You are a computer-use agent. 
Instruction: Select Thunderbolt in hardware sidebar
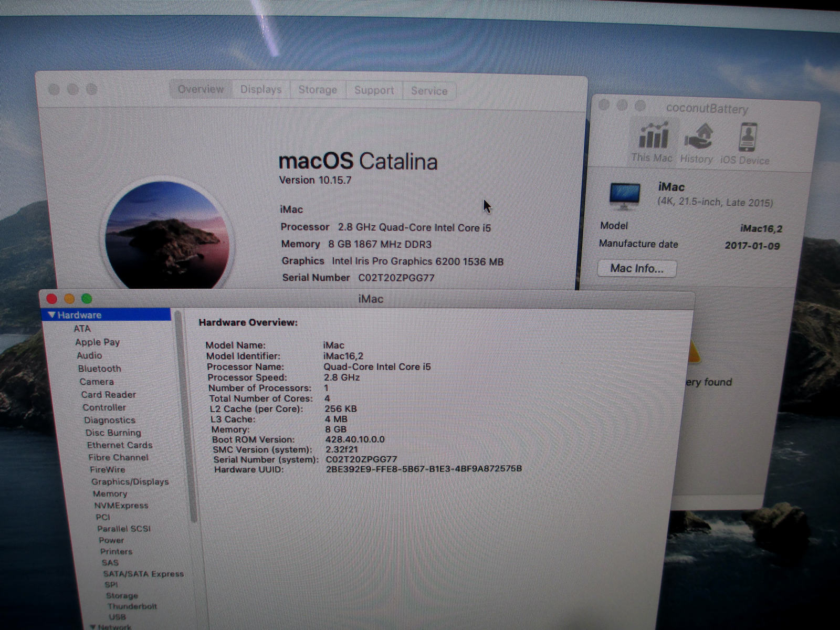pyautogui.click(x=132, y=606)
